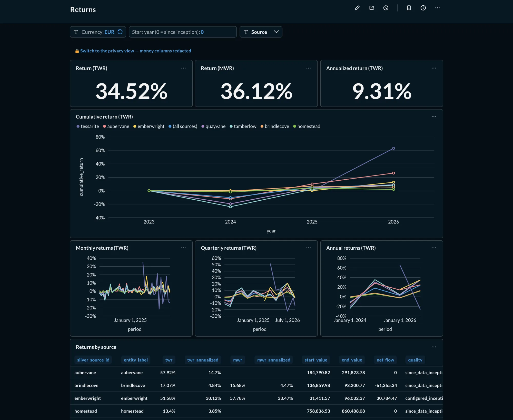The height and width of the screenshot is (420, 513).
Task: Open the share/export icon in header
Action: click(371, 8)
